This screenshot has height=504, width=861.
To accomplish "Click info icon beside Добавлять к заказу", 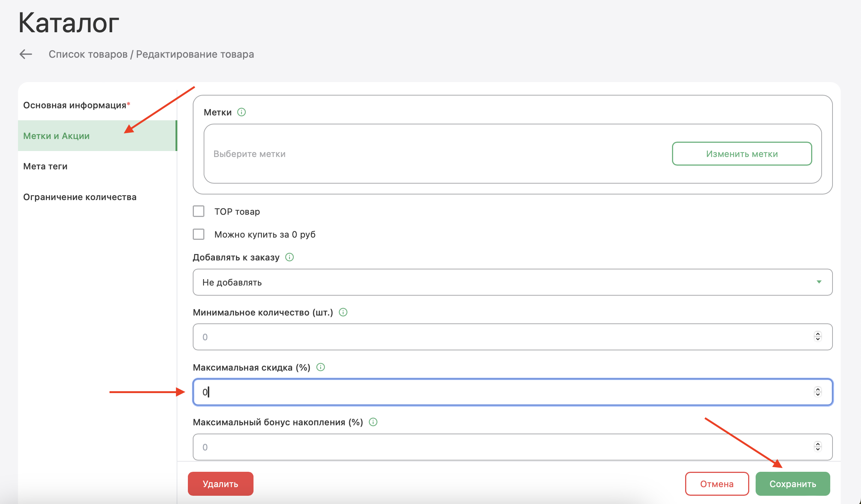I will [289, 257].
